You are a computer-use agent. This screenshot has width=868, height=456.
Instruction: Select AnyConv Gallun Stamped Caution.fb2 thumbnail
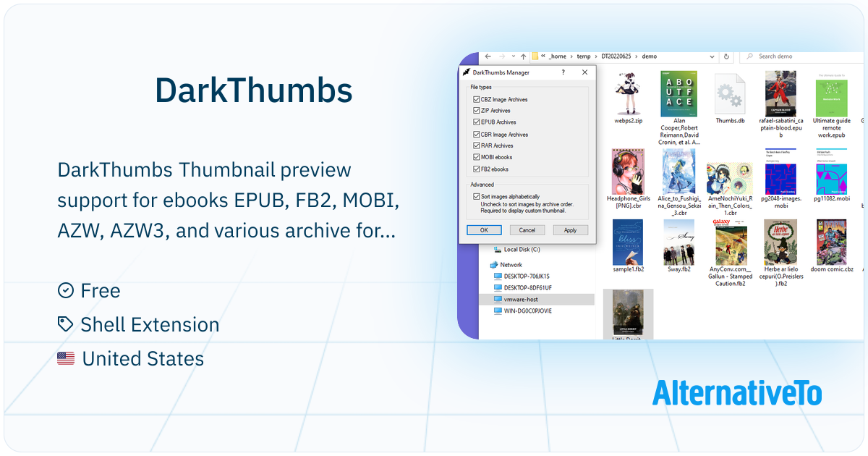tap(730, 242)
